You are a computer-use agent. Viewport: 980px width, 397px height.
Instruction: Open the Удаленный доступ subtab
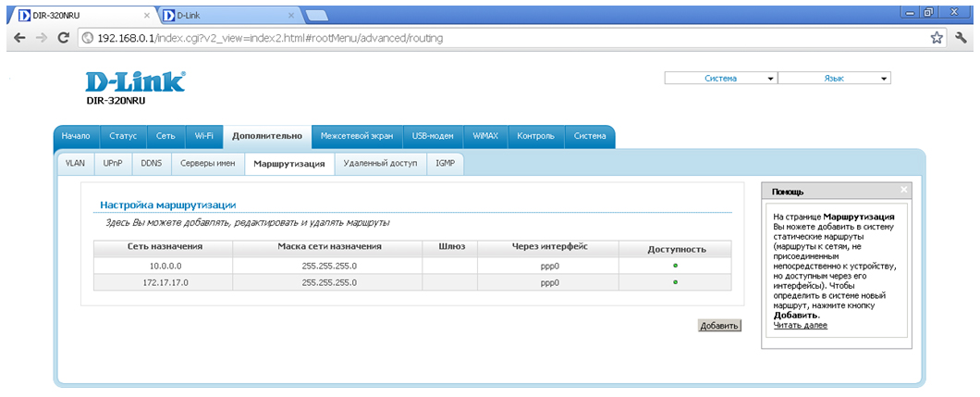pos(380,163)
